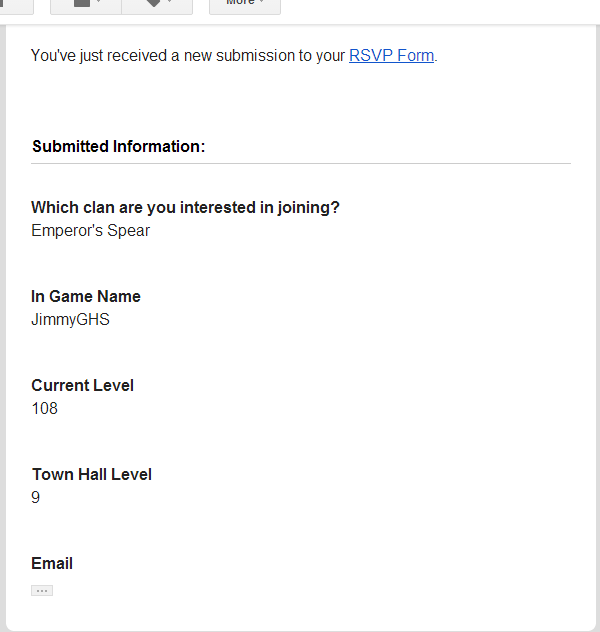
Task: Click the dropdown arrow beside the label icon
Action: 169,3
